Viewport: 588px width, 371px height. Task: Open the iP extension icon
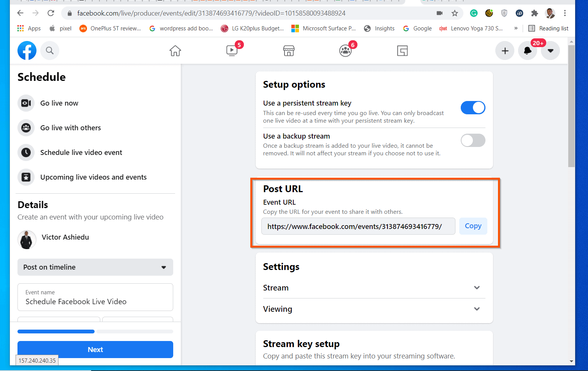pyautogui.click(x=519, y=13)
